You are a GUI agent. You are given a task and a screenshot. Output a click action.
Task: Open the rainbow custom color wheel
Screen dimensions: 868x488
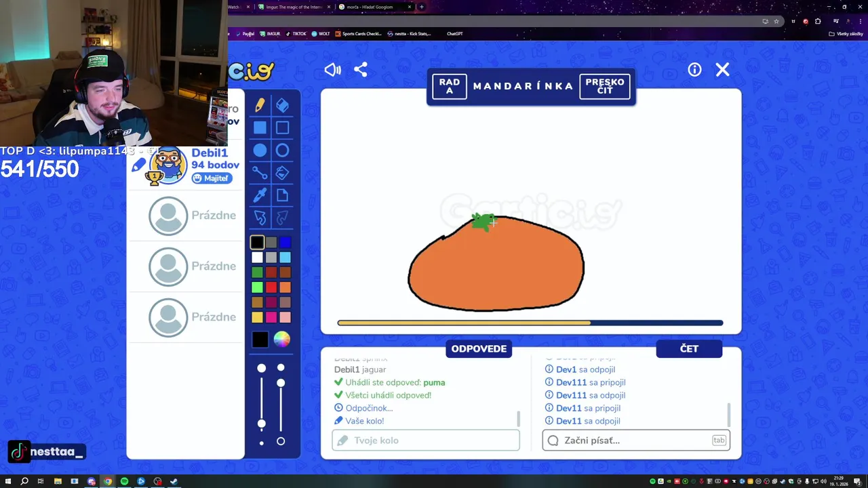pos(281,339)
